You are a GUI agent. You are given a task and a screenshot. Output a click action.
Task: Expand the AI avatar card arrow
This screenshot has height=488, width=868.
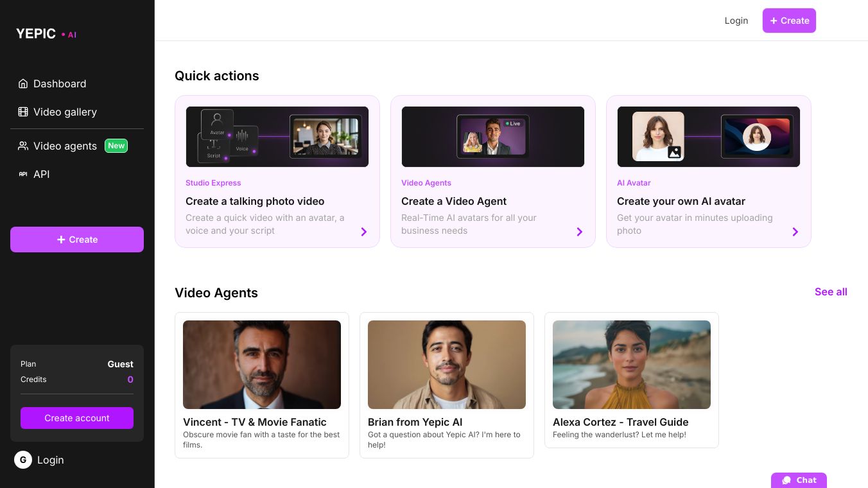point(795,232)
